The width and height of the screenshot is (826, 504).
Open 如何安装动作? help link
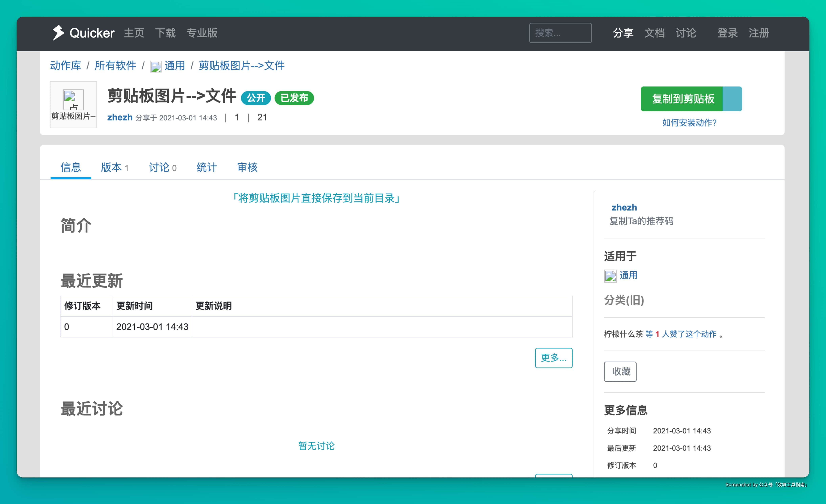[689, 123]
